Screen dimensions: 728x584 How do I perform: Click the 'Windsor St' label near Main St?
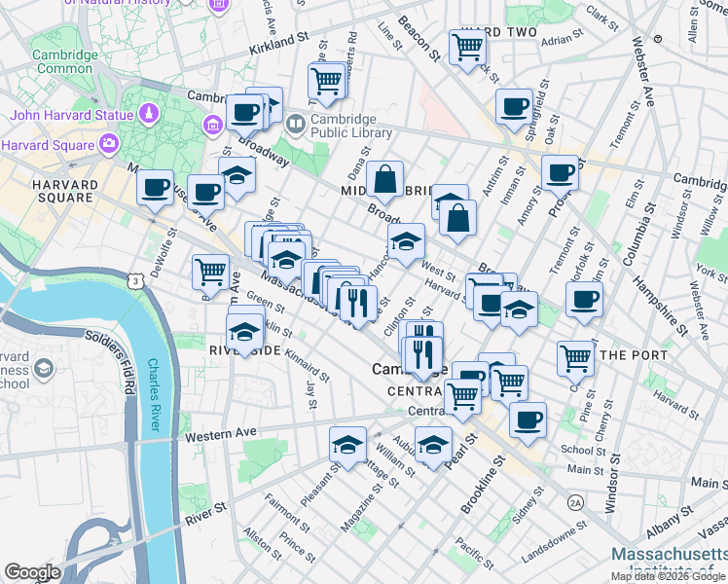tap(613, 484)
